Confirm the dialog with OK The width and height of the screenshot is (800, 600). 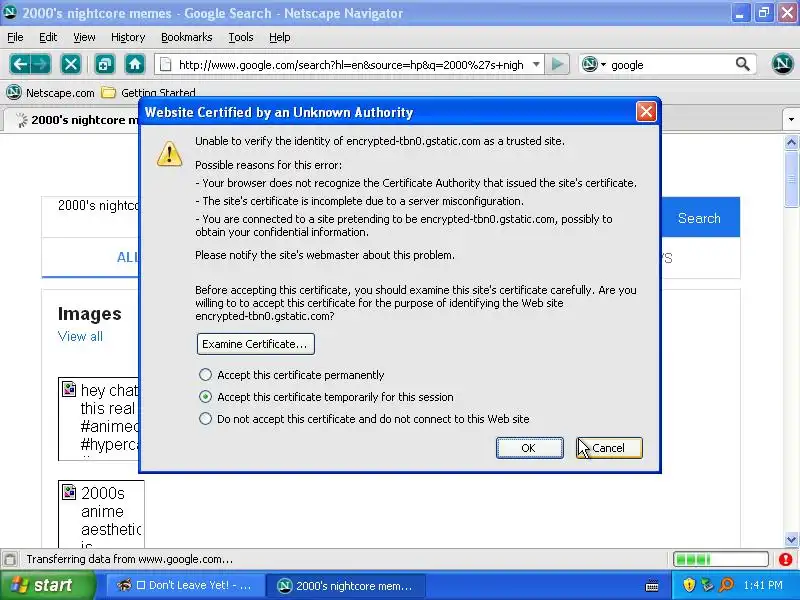click(x=530, y=447)
